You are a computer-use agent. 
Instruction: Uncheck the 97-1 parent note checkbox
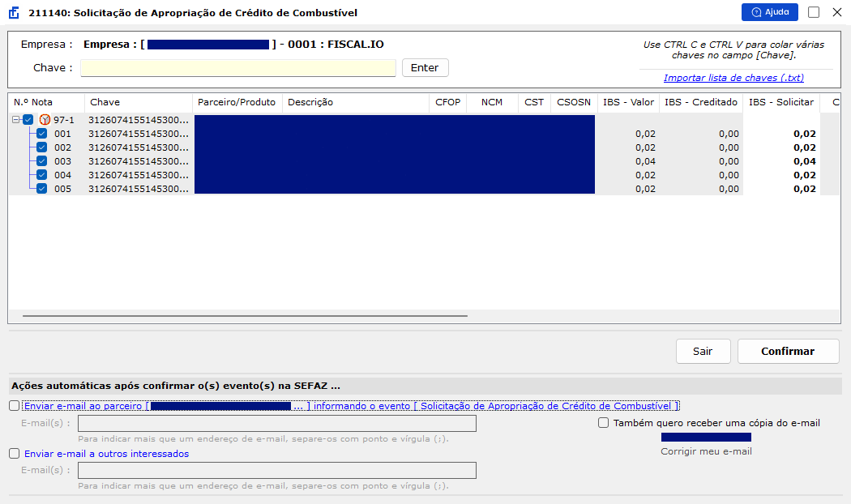[x=28, y=120]
